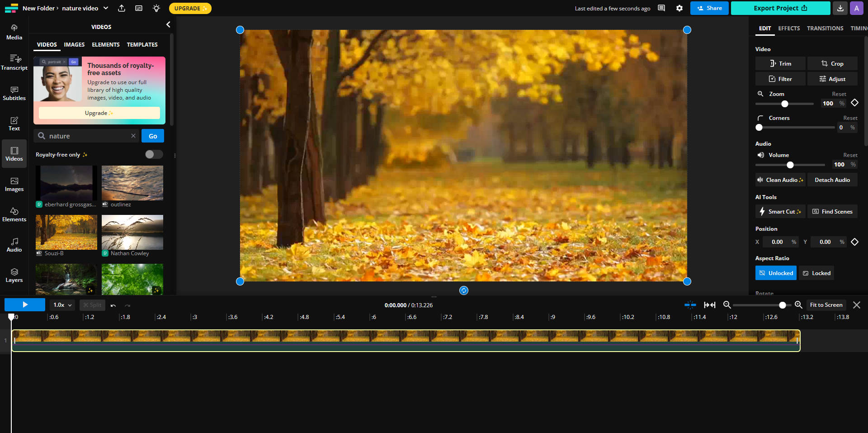868x433 pixels.
Task: Collapse the Videos panel
Action: coord(168,25)
